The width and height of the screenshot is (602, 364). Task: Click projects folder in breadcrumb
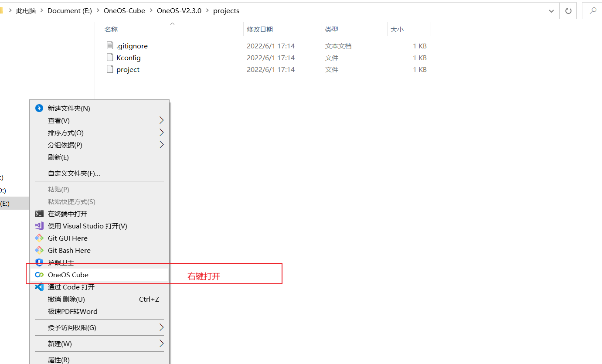click(x=226, y=11)
